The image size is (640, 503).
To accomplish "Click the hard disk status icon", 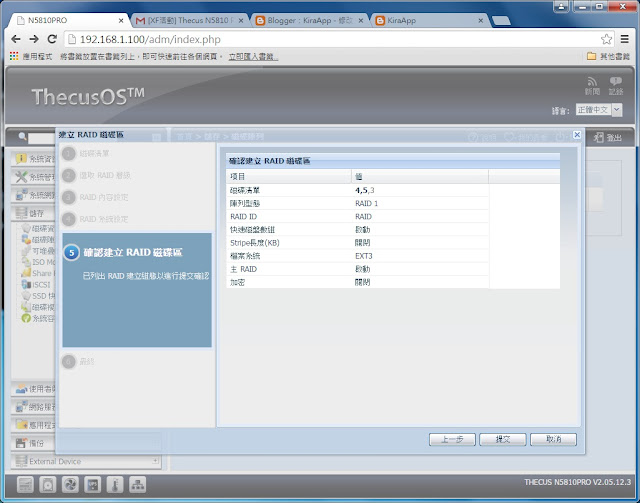I will pyautogui.click(x=48, y=485).
